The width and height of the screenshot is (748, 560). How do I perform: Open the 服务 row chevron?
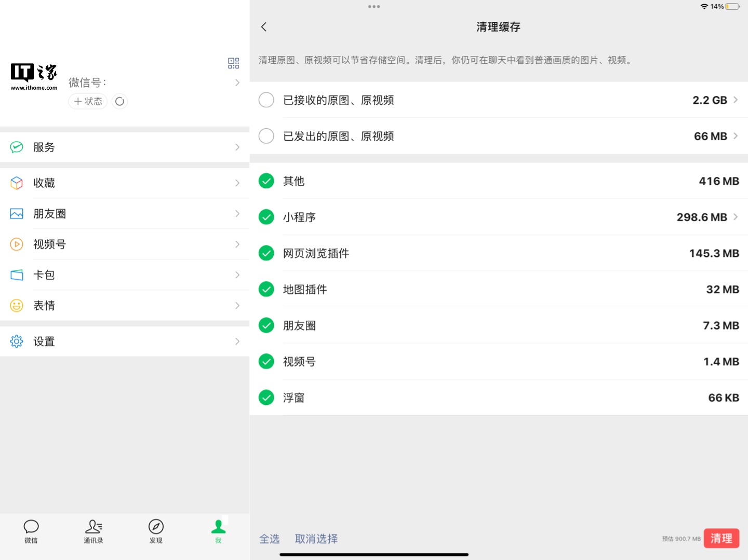(x=237, y=147)
